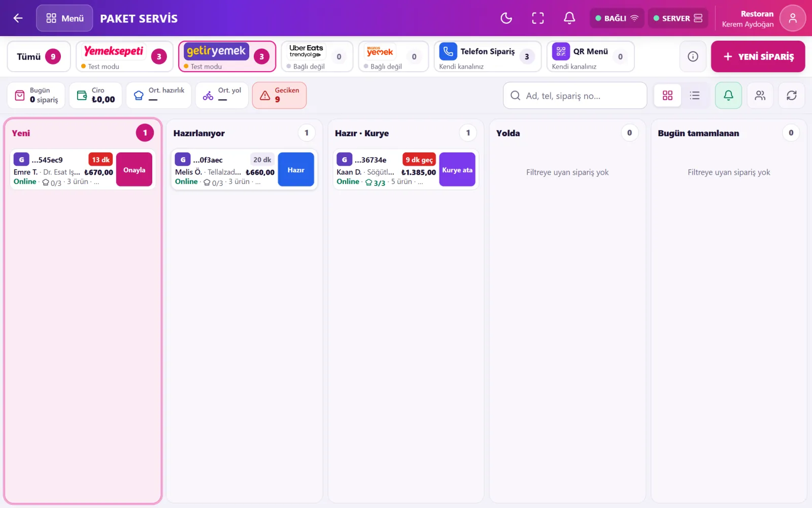Create a new order with Yeni Sipariş
The height and width of the screenshot is (508, 812).
(758, 56)
